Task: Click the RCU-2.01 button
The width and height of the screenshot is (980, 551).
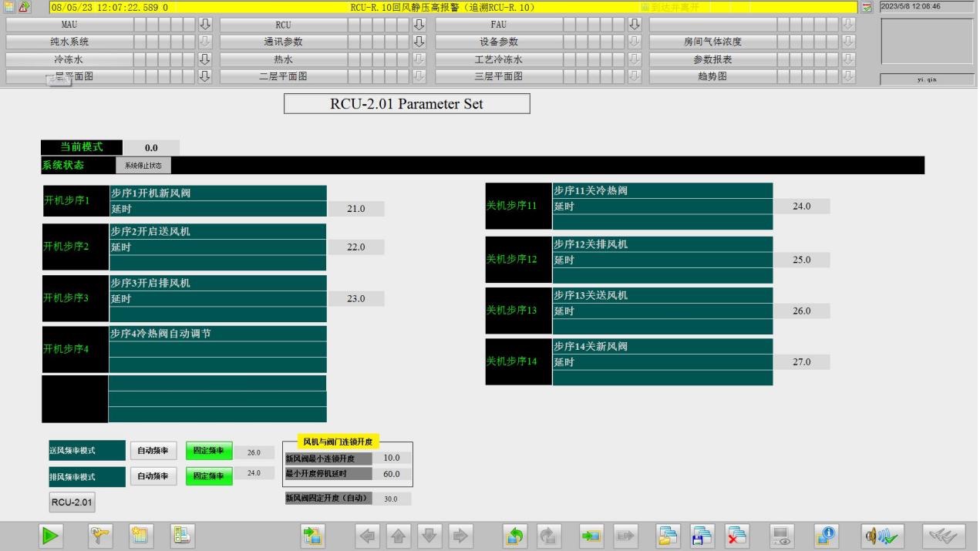Action: click(72, 502)
